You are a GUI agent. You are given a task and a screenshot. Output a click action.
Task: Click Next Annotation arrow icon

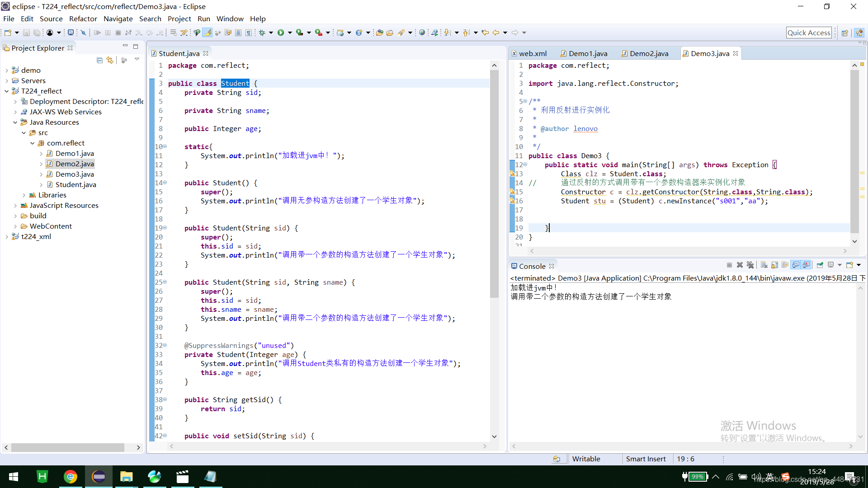pos(447,33)
